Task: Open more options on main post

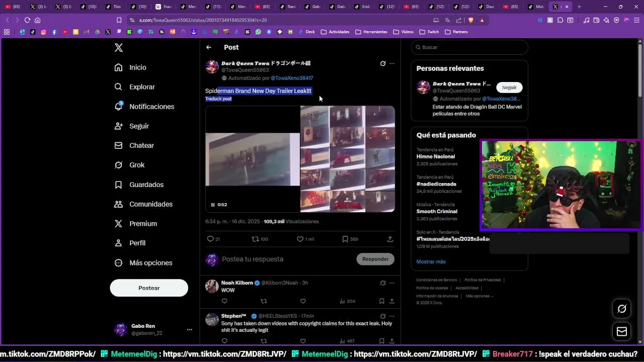Action: point(392,64)
